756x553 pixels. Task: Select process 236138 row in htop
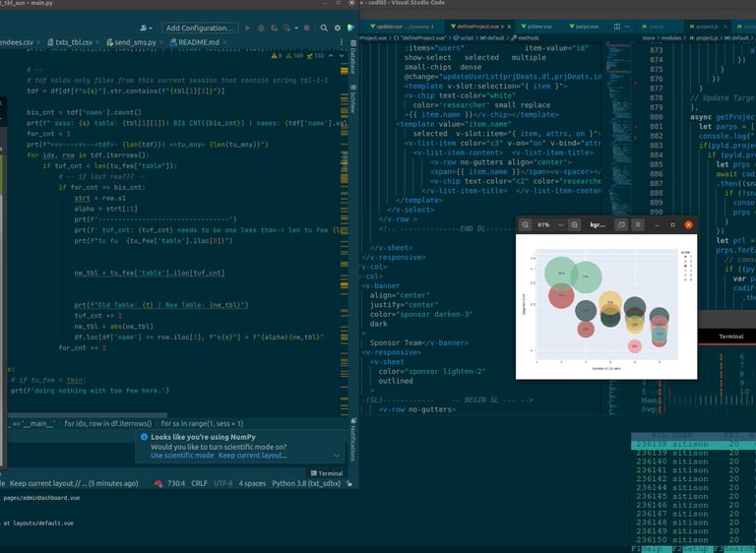[x=693, y=444]
